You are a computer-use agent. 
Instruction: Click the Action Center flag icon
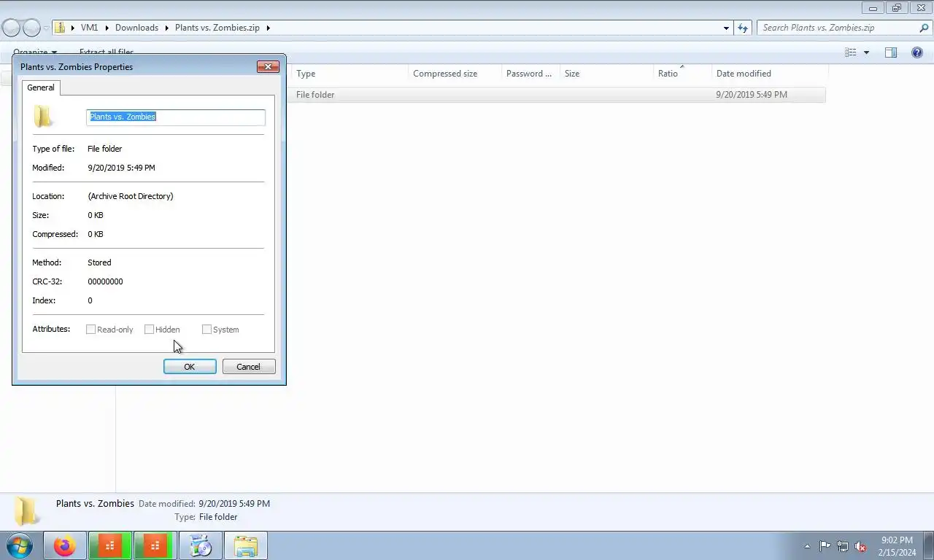click(x=825, y=546)
